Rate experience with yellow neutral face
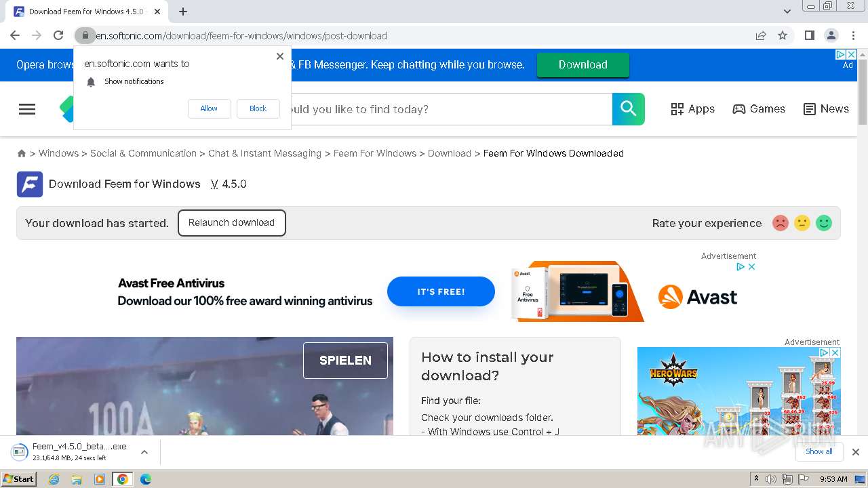Image resolution: width=868 pixels, height=488 pixels. tap(802, 223)
